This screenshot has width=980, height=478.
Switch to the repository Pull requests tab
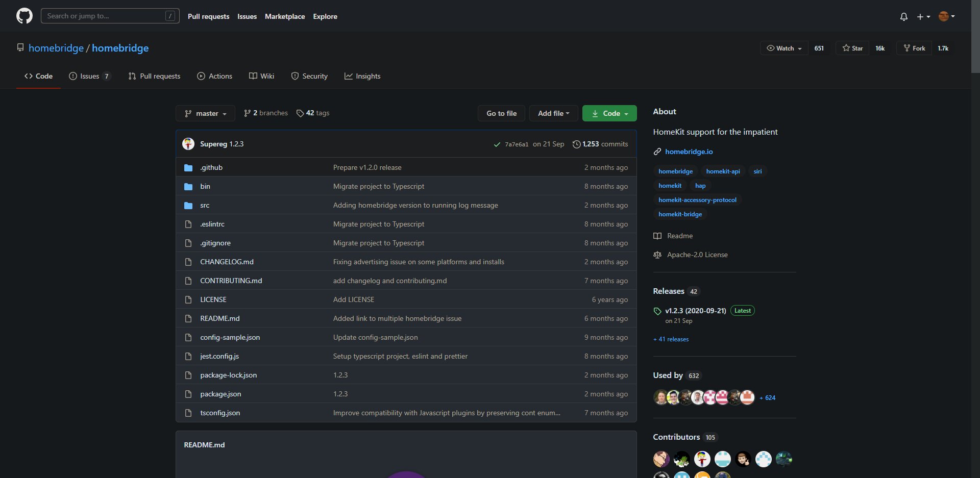point(154,76)
